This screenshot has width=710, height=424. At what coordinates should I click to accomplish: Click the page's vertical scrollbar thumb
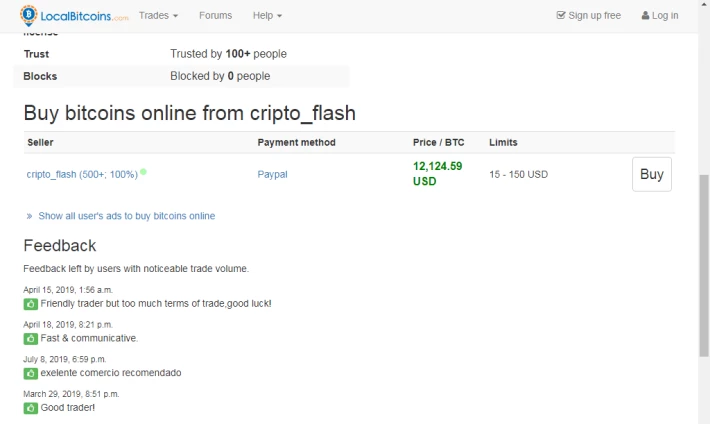pos(704,265)
